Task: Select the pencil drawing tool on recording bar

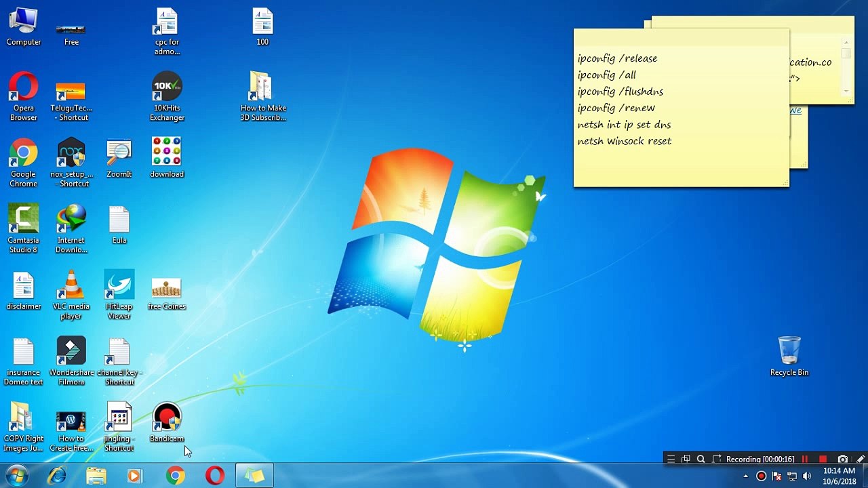Action: pyautogui.click(x=860, y=459)
